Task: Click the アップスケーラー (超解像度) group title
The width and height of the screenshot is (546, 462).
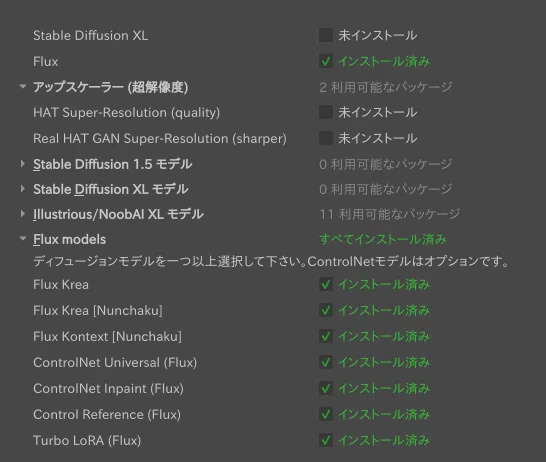Action: click(x=110, y=87)
